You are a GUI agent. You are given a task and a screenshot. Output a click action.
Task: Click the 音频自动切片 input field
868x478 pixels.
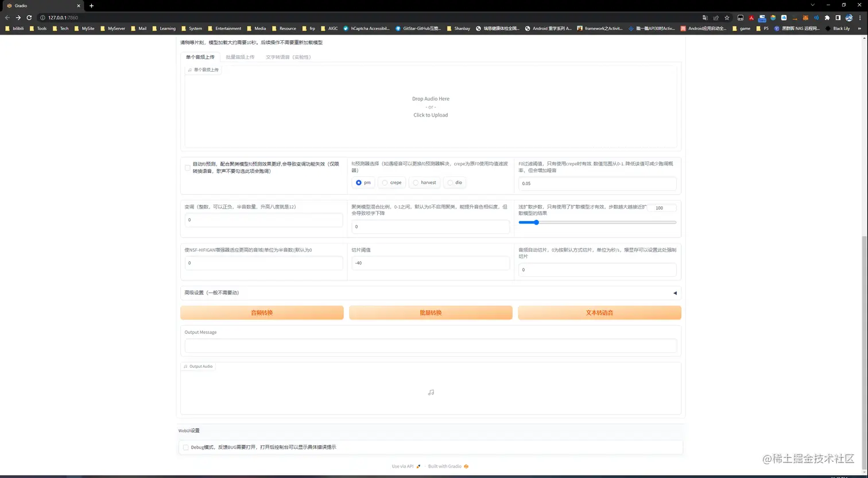[x=597, y=269]
